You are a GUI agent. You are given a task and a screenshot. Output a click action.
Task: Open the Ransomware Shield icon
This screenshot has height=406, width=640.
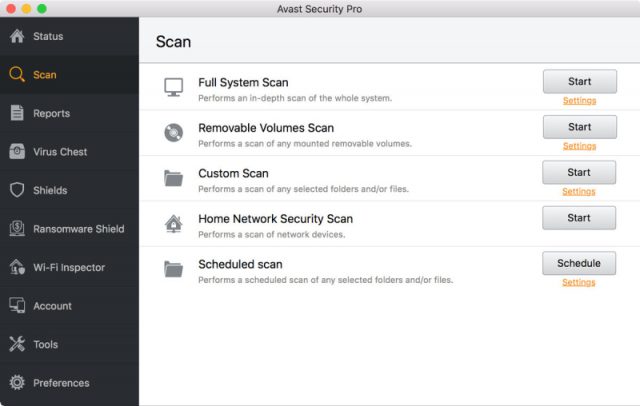click(17, 229)
